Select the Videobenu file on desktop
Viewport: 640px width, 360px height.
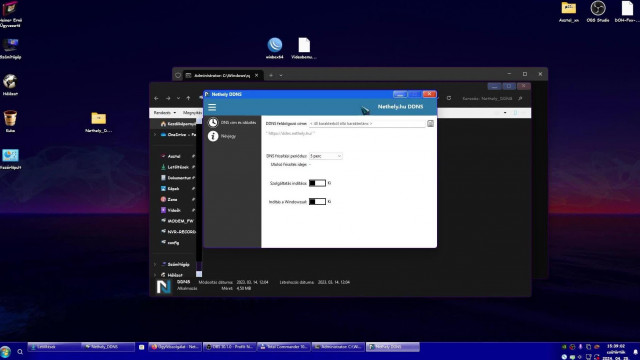pyautogui.click(x=304, y=48)
